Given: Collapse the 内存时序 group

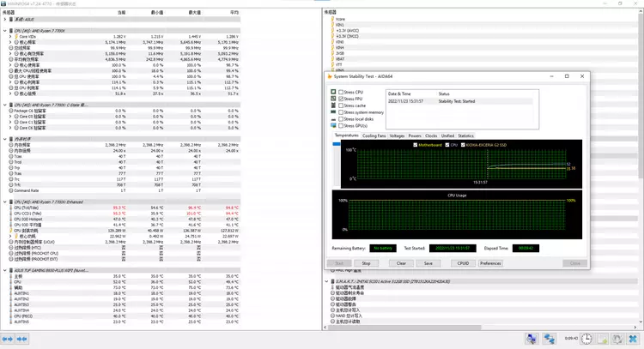Looking at the screenshot, I should (x=5, y=139).
